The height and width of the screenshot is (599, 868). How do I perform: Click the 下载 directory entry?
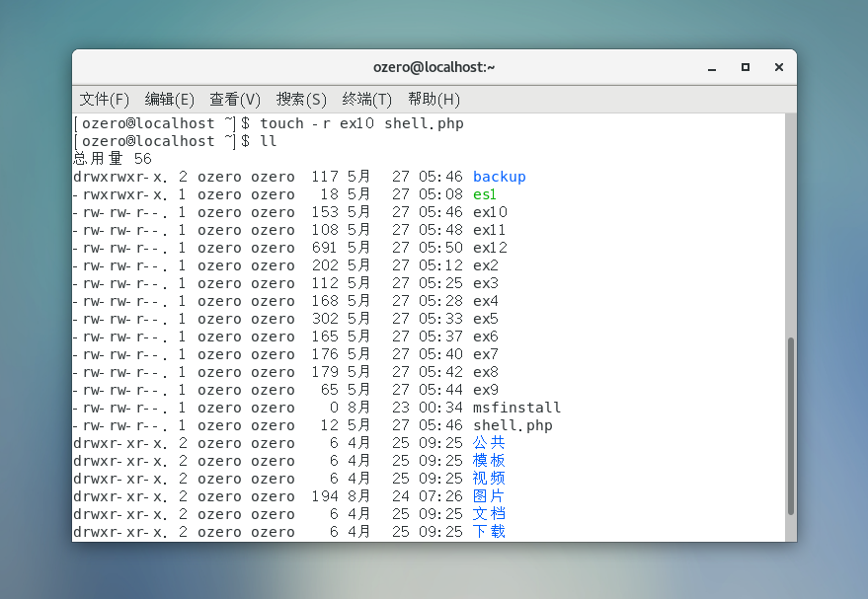pos(489,532)
